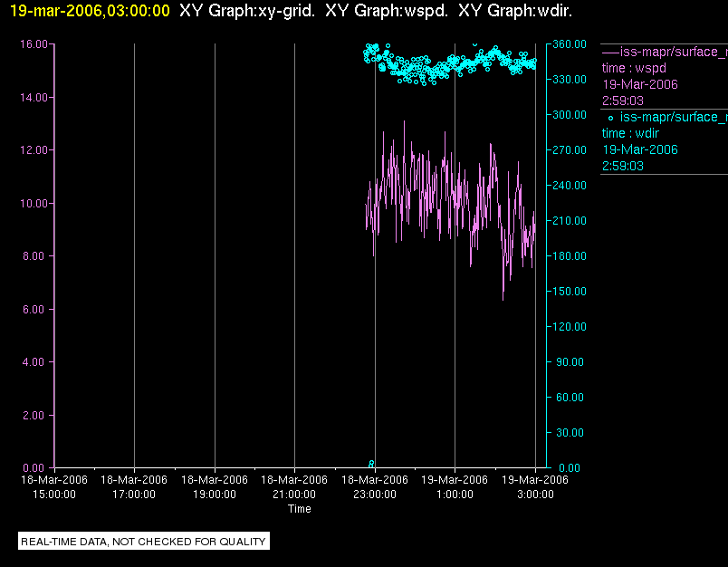
Task: Select the XY Graph:wspd title label
Action: tap(387, 11)
